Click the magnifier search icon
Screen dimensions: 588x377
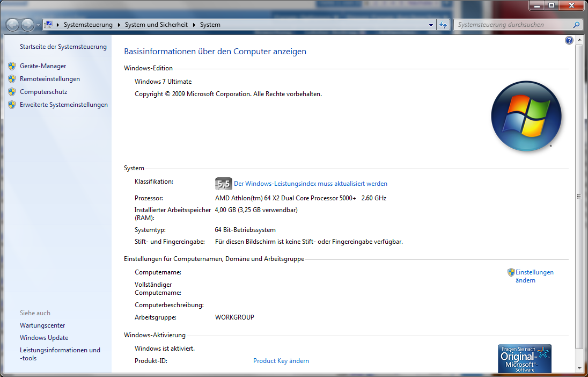coord(576,25)
